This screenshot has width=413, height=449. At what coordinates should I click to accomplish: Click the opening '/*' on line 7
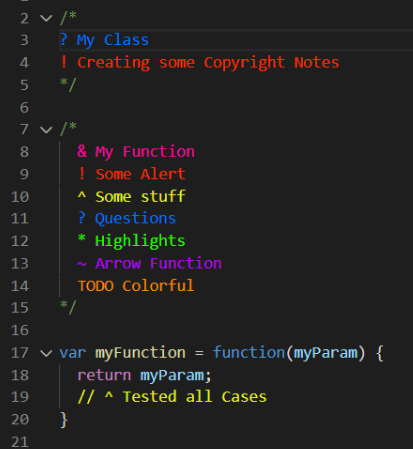[x=68, y=129]
